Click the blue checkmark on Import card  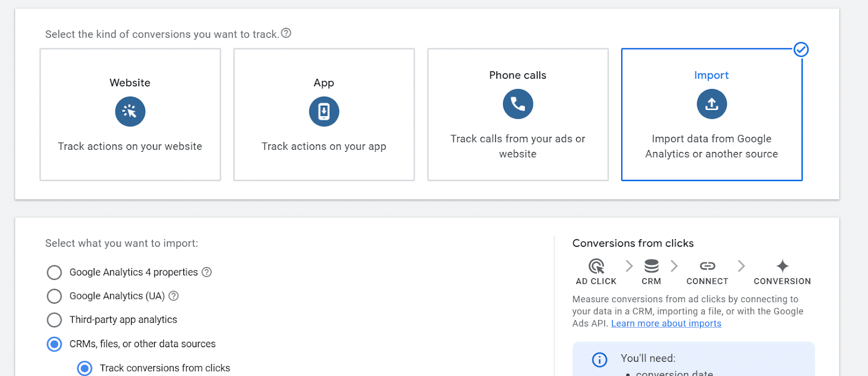[801, 50]
